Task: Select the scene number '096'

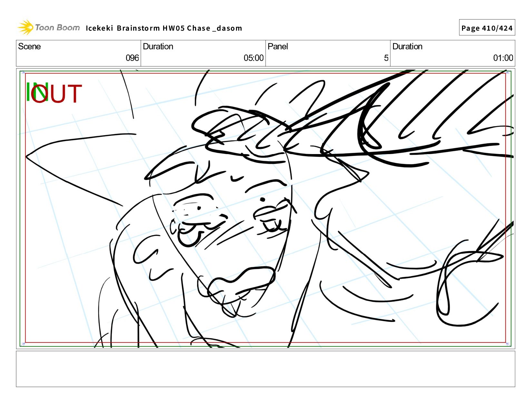Action: click(132, 58)
